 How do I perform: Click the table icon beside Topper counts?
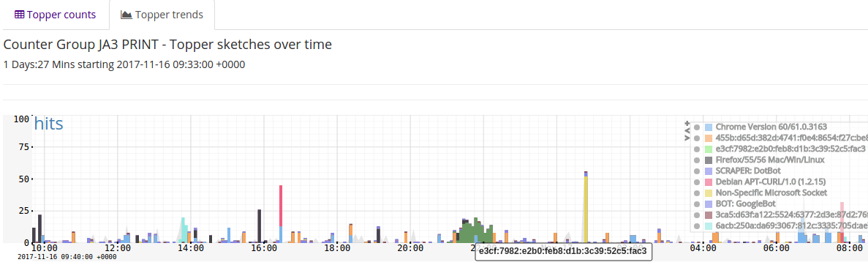19,15
